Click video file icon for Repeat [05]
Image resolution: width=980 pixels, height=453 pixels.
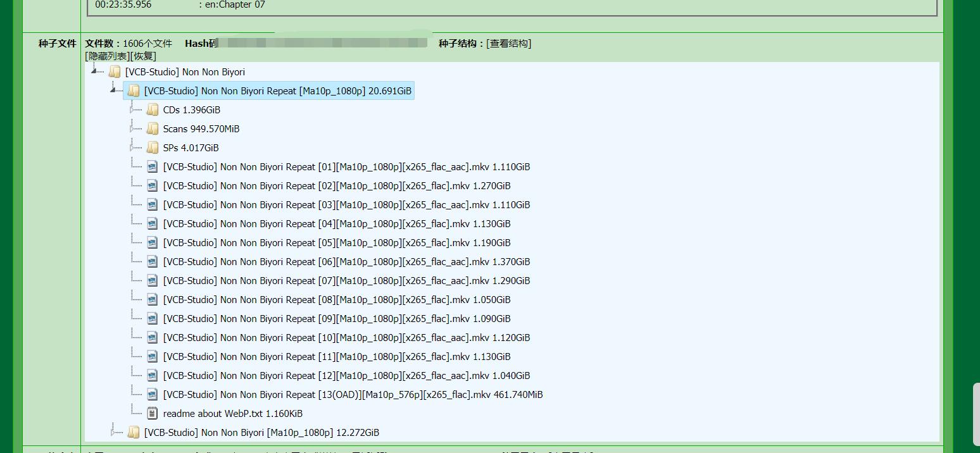pos(152,242)
